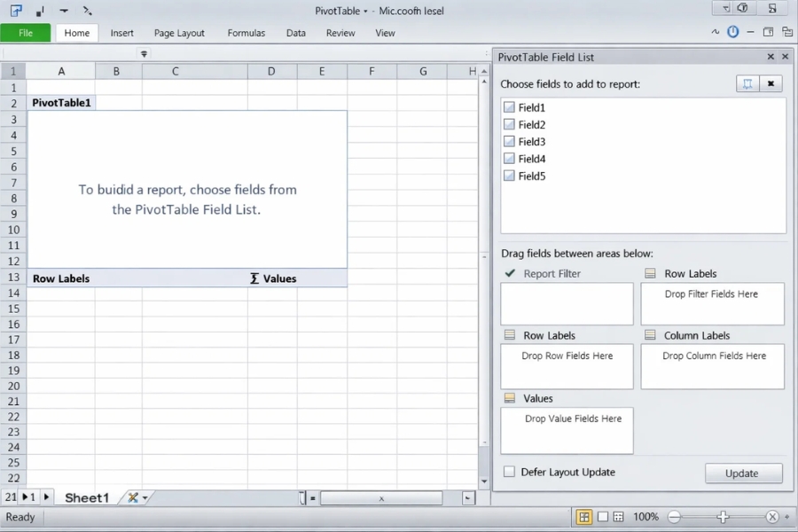Click the Report Filter area icon
Screen dimensions: 798x532
(510, 273)
